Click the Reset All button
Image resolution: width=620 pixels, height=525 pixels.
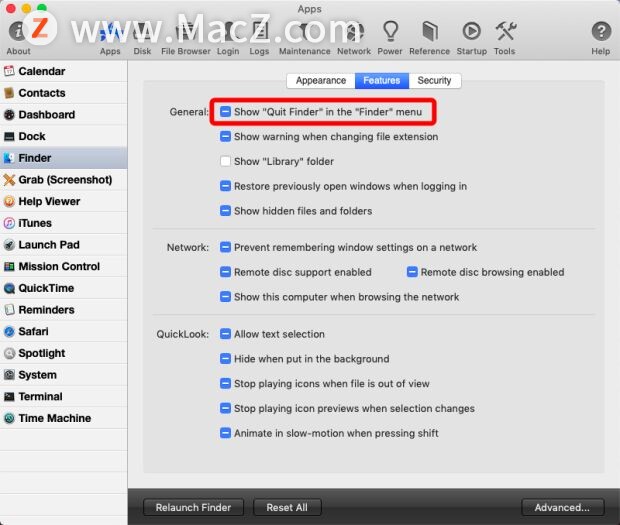[287, 507]
